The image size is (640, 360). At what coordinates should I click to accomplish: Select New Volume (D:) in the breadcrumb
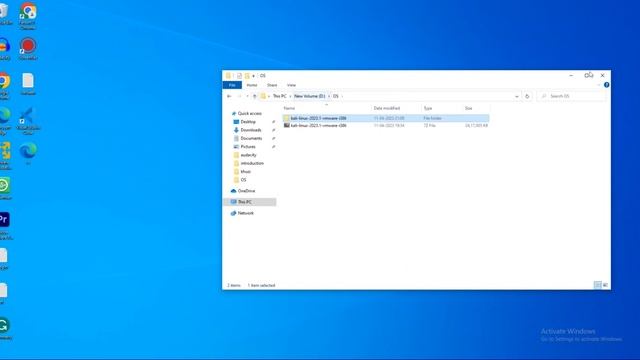tap(309, 96)
